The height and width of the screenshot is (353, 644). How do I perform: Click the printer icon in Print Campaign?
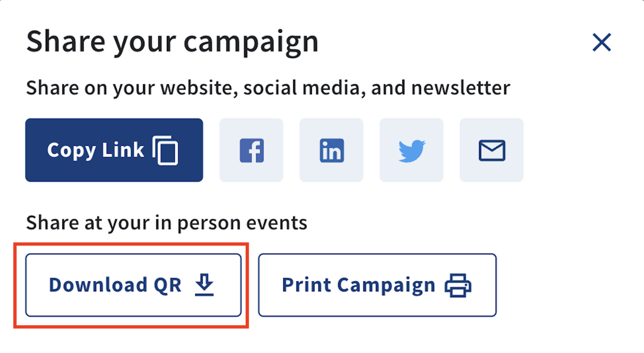pyautogui.click(x=458, y=285)
